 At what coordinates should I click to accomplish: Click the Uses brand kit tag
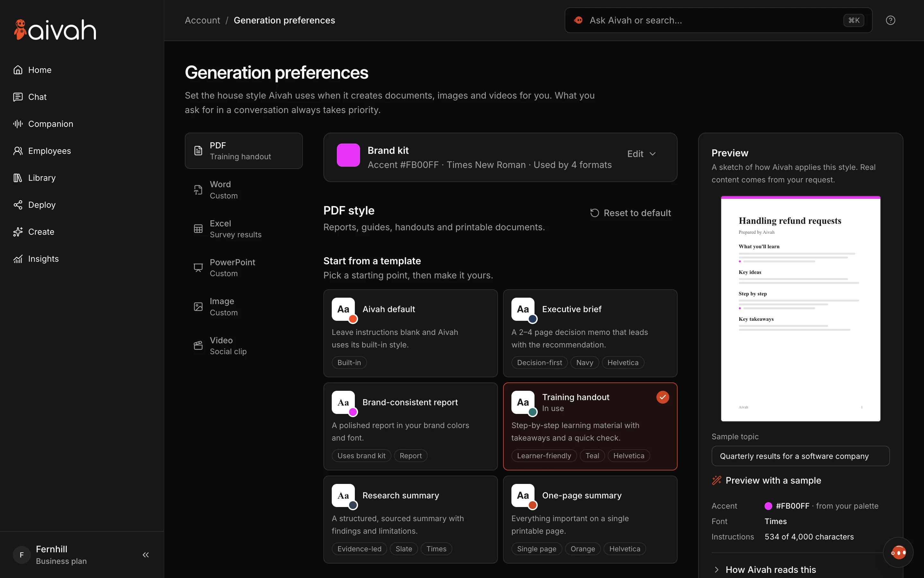click(361, 456)
